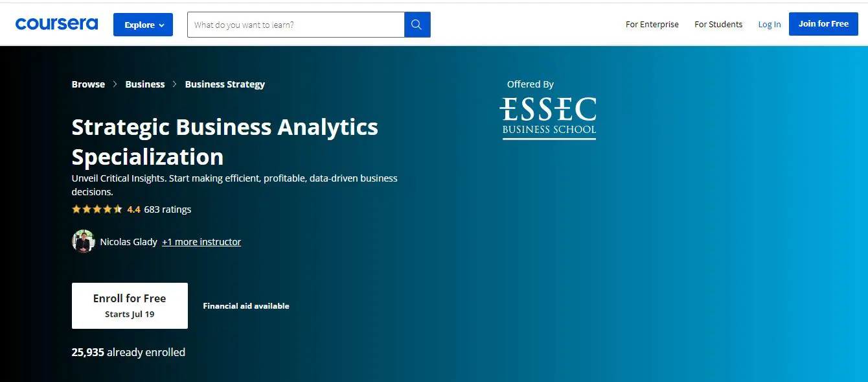This screenshot has width=868, height=382.
Task: Open the Business breadcrumb category
Action: 144,84
